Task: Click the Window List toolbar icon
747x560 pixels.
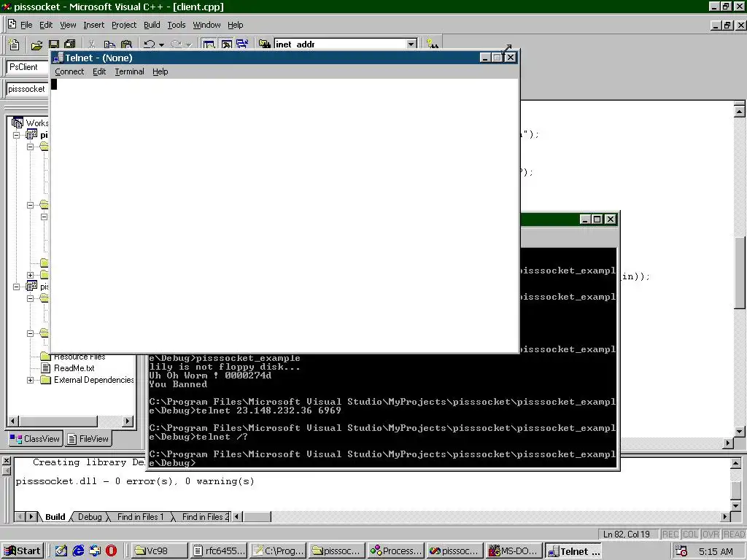Action: [x=242, y=44]
